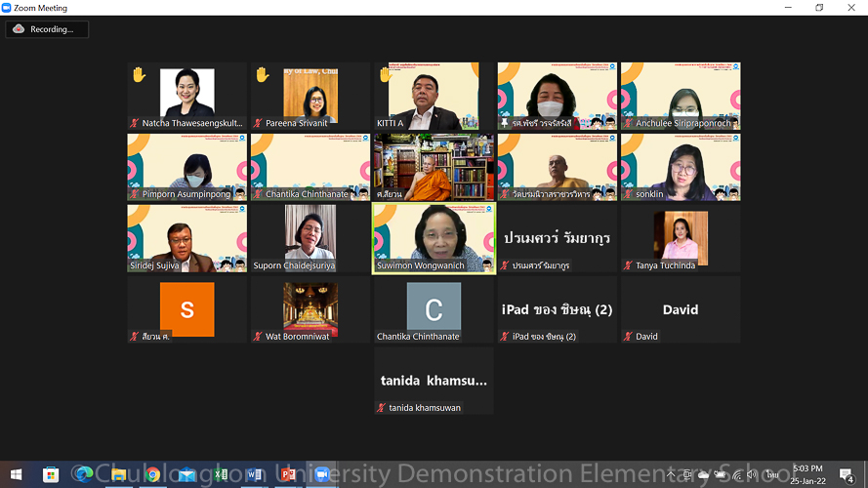The image size is (868, 488).
Task: Launch Google Chrome from the taskbar
Action: click(x=152, y=475)
